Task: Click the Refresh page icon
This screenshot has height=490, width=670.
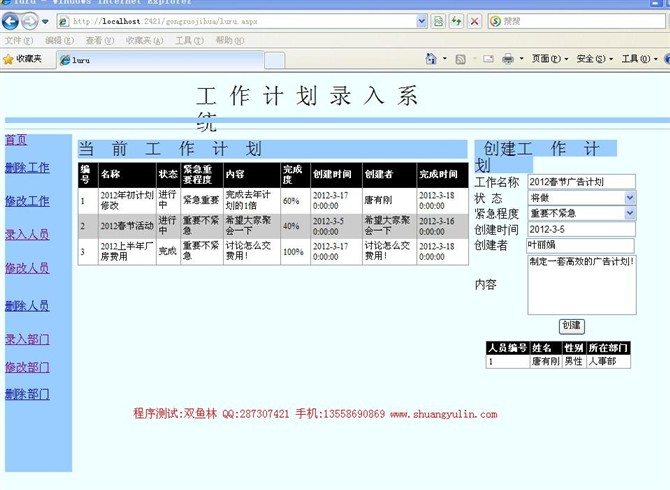Action: tap(456, 21)
